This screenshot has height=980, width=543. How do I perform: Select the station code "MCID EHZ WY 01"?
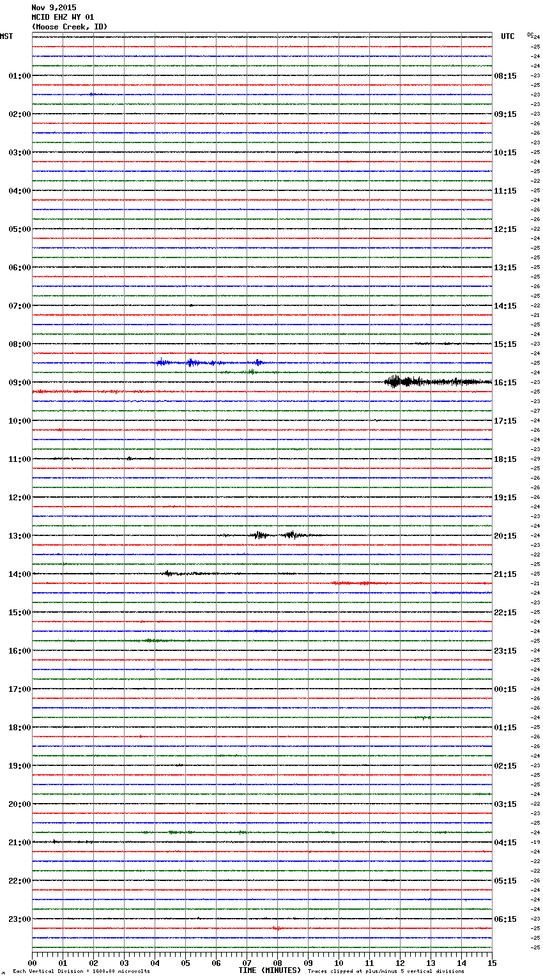63,17
